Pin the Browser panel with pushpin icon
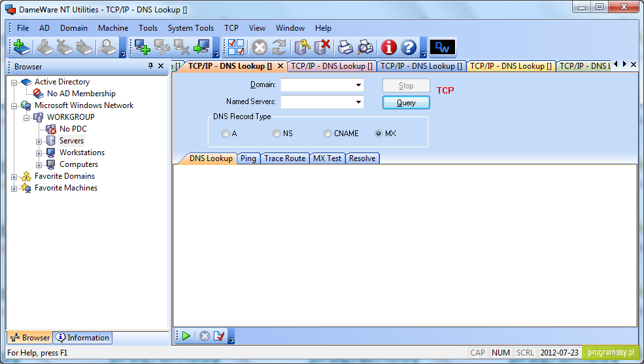The image size is (644, 364). 150,66
